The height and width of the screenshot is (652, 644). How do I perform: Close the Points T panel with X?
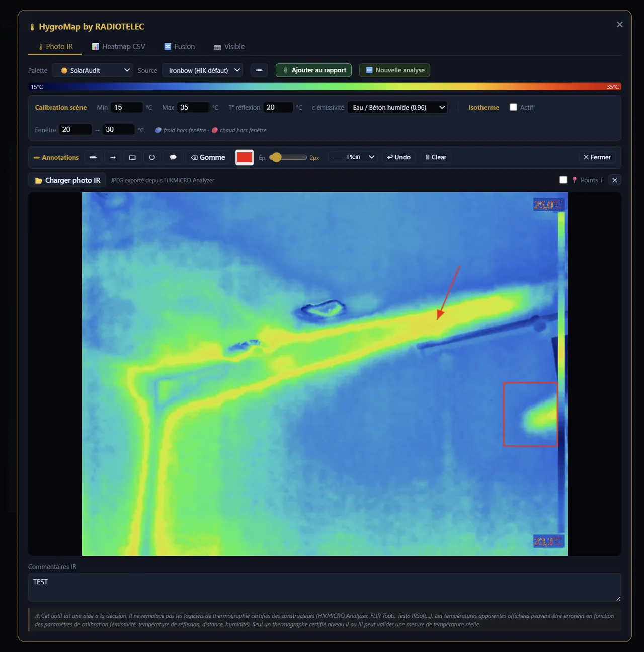615,180
